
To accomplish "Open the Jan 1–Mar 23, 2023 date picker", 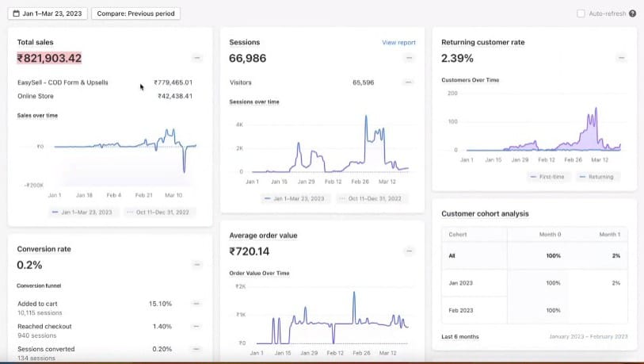I will tap(49, 13).
